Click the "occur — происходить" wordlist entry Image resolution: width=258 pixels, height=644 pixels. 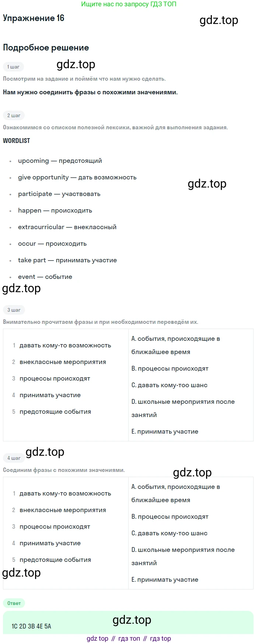[52, 244]
